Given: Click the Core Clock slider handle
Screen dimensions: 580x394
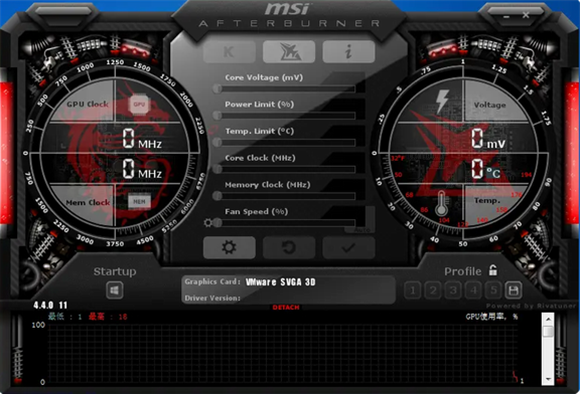Looking at the screenshot, I should (218, 169).
